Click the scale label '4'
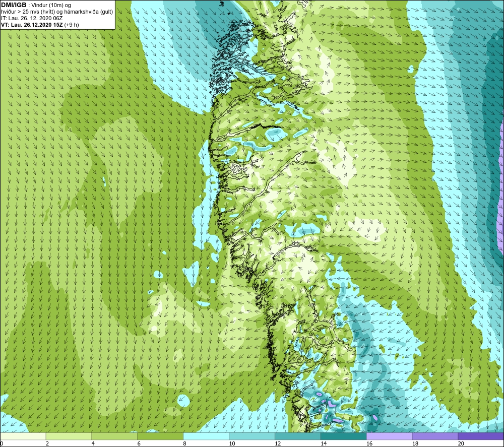This screenshot has width=504, height=447. point(93,443)
